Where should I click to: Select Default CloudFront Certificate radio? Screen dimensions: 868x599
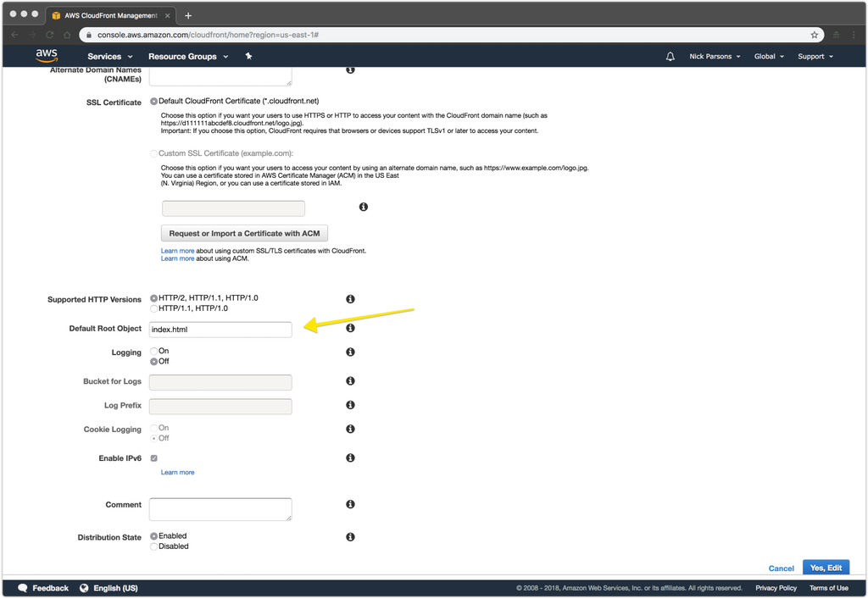click(x=154, y=101)
